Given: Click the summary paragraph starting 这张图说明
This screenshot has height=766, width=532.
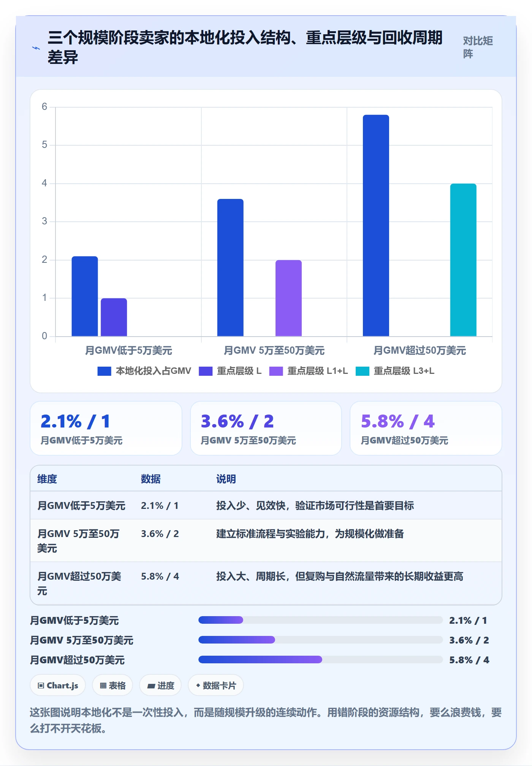Looking at the screenshot, I should [266, 720].
